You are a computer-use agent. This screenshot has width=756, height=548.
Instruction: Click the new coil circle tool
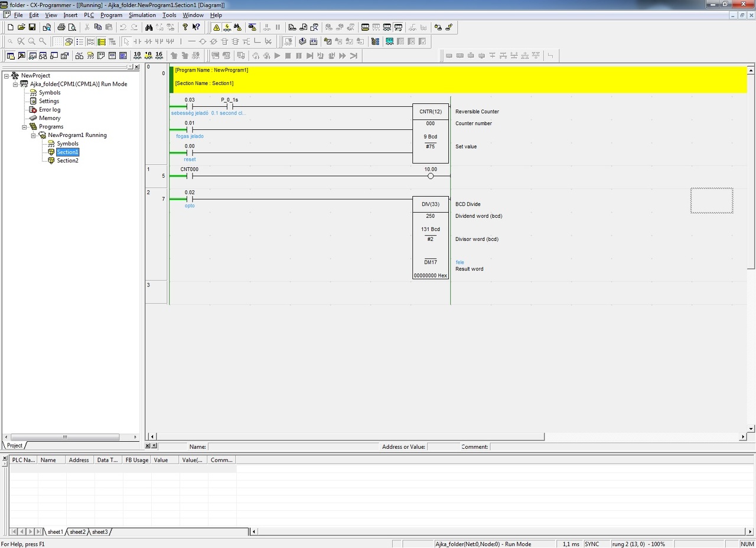pyautogui.click(x=203, y=41)
